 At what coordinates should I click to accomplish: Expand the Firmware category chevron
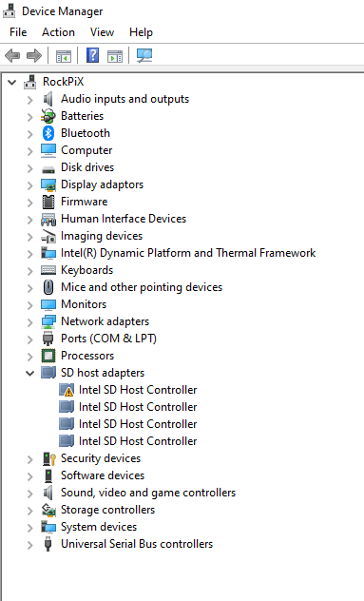[29, 203]
